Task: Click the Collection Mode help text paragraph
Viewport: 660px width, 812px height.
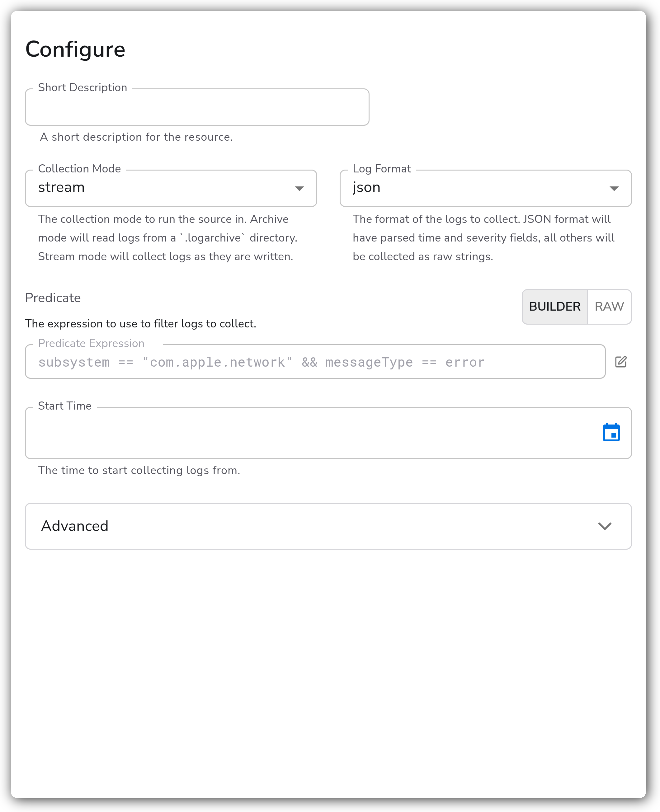Action: pos(167,237)
